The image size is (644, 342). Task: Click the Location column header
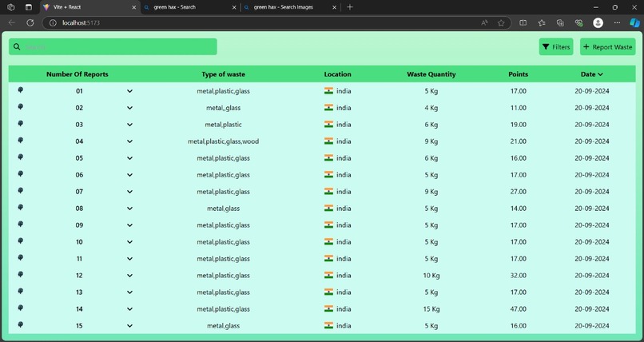tap(338, 74)
